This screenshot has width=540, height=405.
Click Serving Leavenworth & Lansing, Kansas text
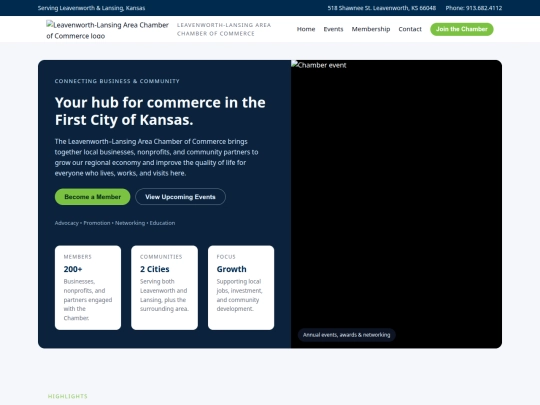point(91,8)
